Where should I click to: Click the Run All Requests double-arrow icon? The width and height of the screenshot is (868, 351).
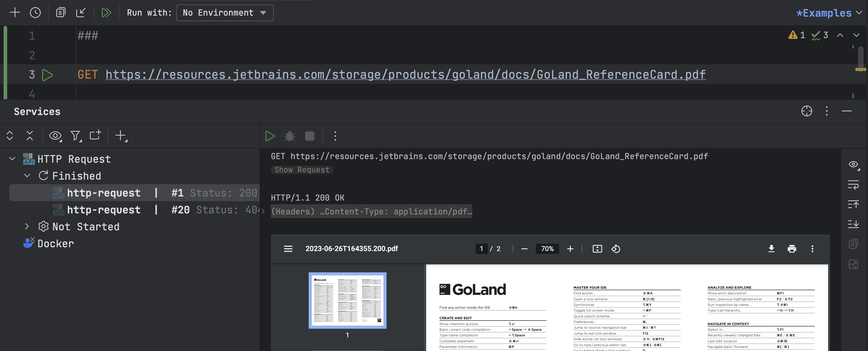coord(106,13)
